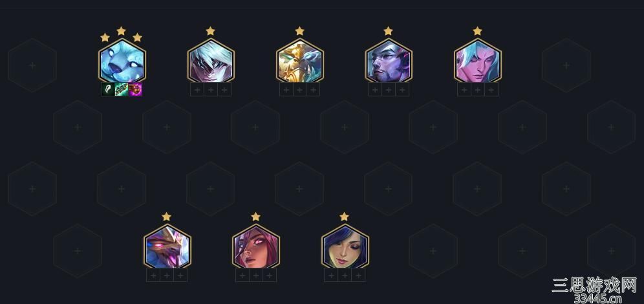Click the purple fist item icon

(x=135, y=89)
